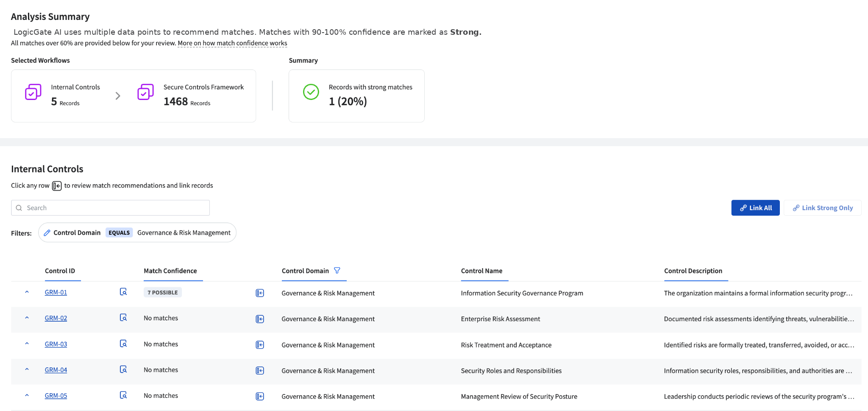The width and height of the screenshot is (868, 411).
Task: Collapse the GRM-05 row chevron
Action: (x=27, y=395)
